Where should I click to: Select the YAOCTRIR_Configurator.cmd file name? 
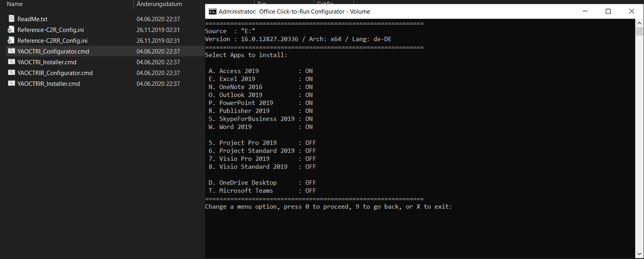point(55,73)
